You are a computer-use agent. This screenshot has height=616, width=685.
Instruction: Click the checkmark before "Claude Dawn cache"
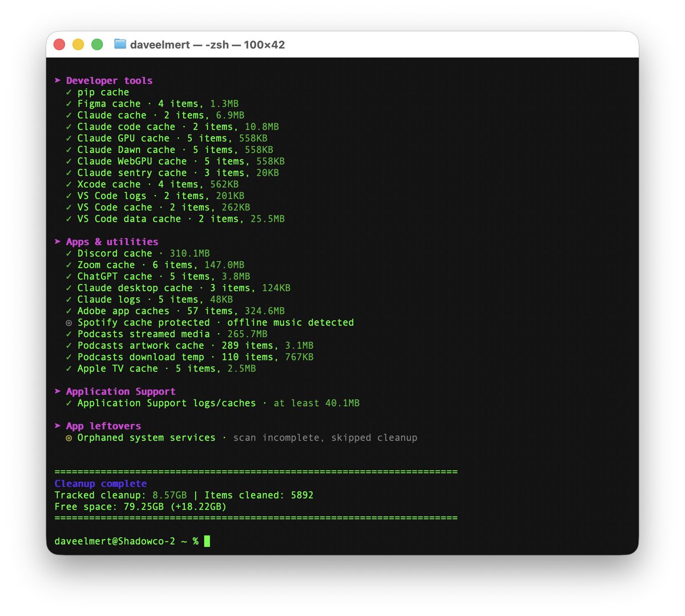[69, 149]
